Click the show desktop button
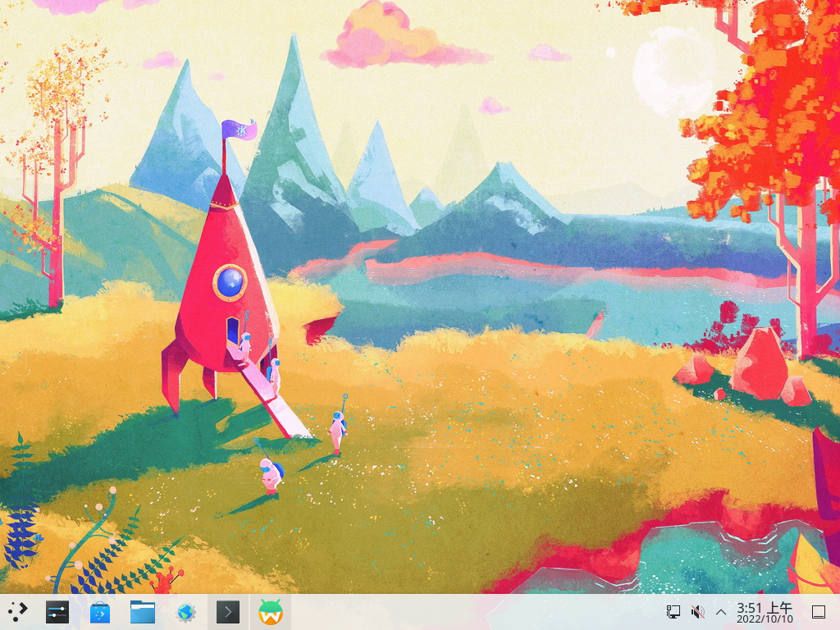This screenshot has width=840, height=630. 819,611
